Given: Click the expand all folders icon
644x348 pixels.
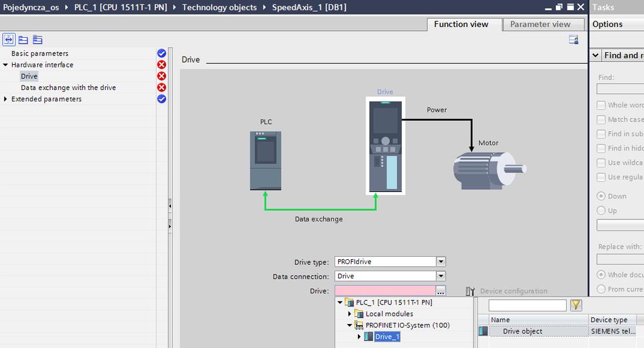Looking at the screenshot, I should pos(37,40).
